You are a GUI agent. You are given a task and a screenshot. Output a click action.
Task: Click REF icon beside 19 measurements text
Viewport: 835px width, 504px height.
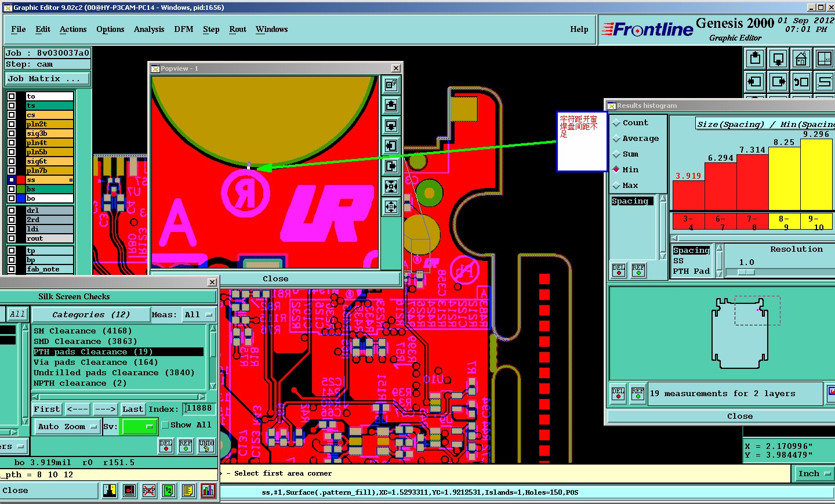pos(638,394)
